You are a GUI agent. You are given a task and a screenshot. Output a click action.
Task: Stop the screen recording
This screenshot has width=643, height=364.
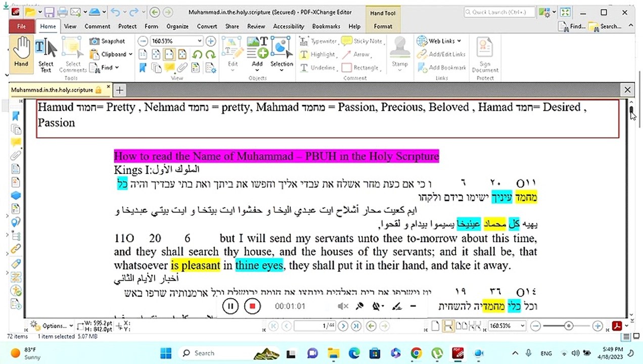252,306
